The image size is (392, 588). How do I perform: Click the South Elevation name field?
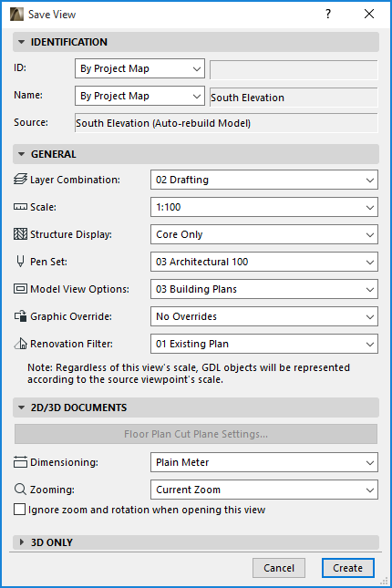tap(294, 98)
